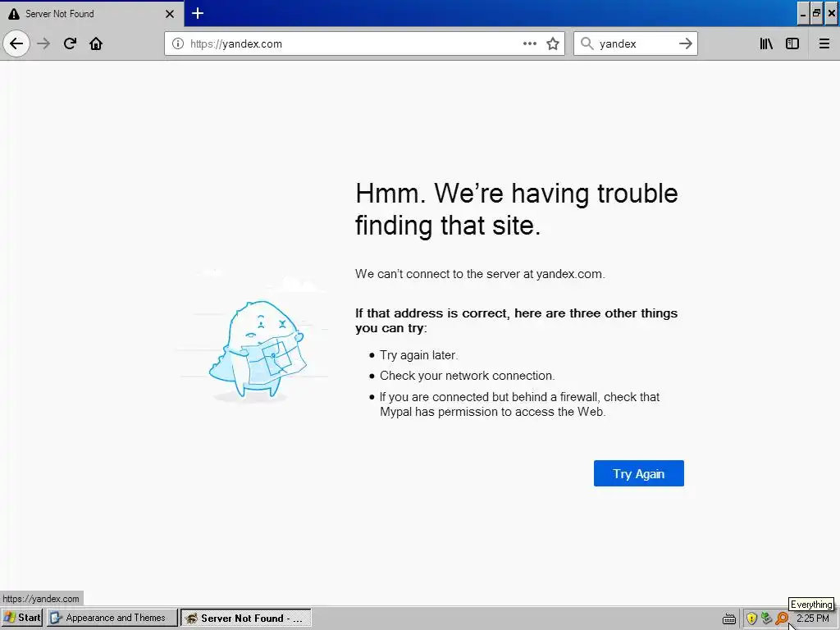Open the on-screen keyboard tray icon
Viewport: 840px width, 630px height.
(729, 619)
